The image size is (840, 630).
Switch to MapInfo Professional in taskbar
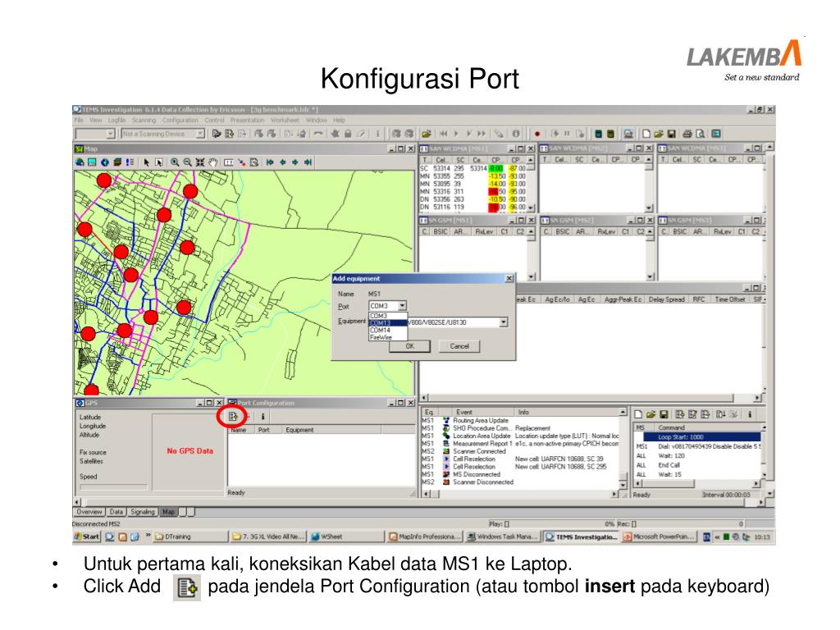[x=424, y=536]
